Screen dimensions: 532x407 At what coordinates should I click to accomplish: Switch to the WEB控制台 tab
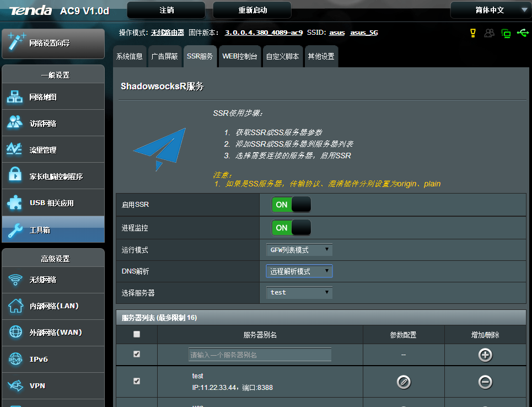tap(240, 56)
